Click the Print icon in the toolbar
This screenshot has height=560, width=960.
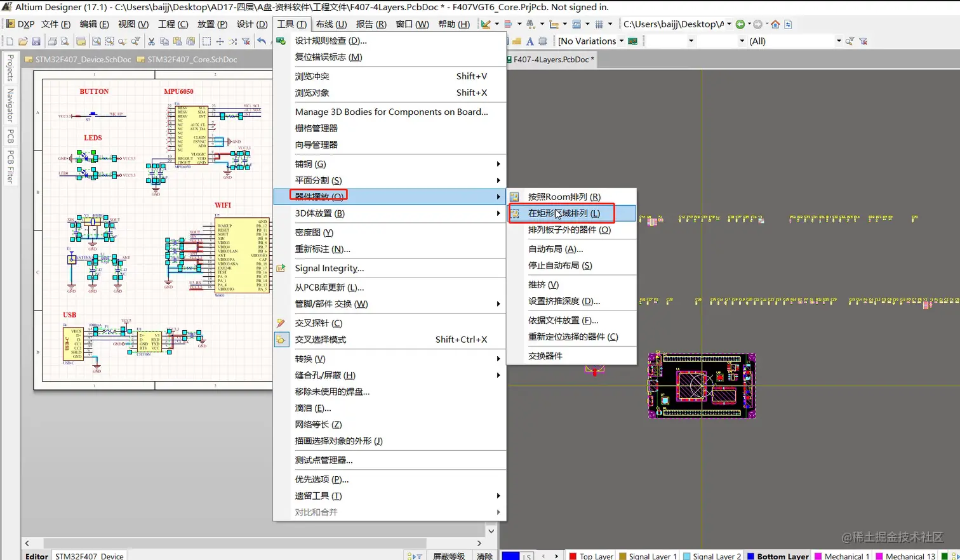(x=52, y=41)
